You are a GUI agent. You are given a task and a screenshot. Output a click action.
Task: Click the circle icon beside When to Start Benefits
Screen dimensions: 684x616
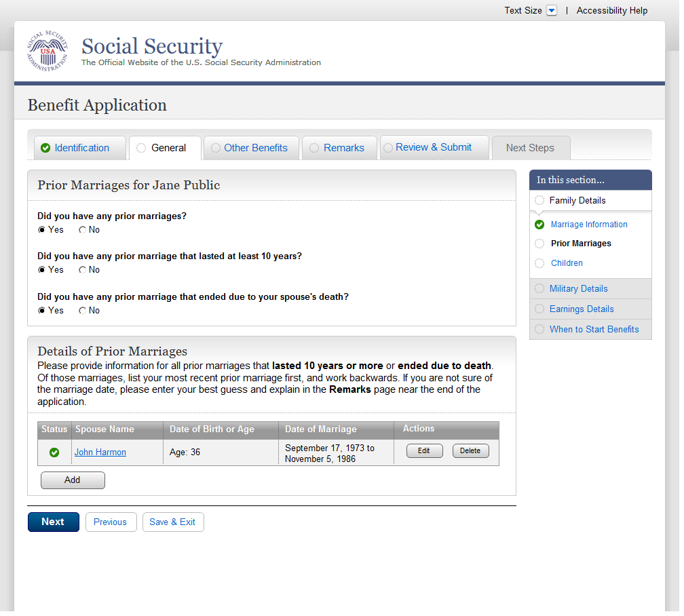click(x=539, y=330)
